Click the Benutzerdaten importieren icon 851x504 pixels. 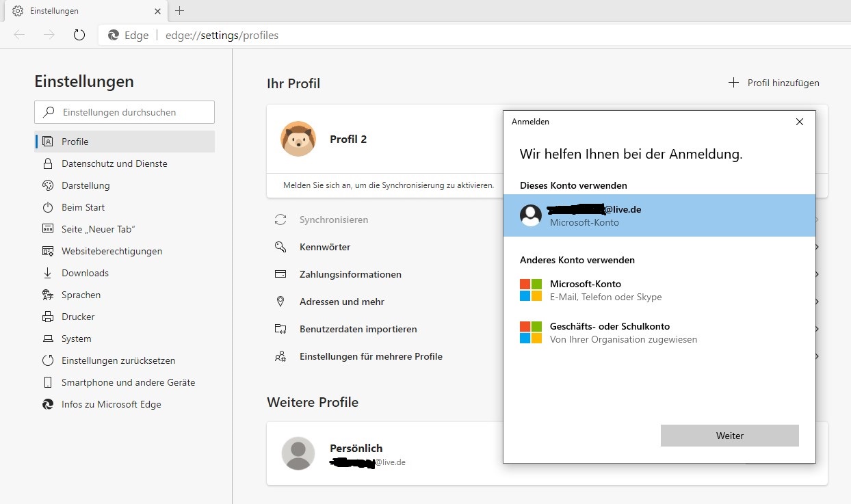tap(280, 329)
